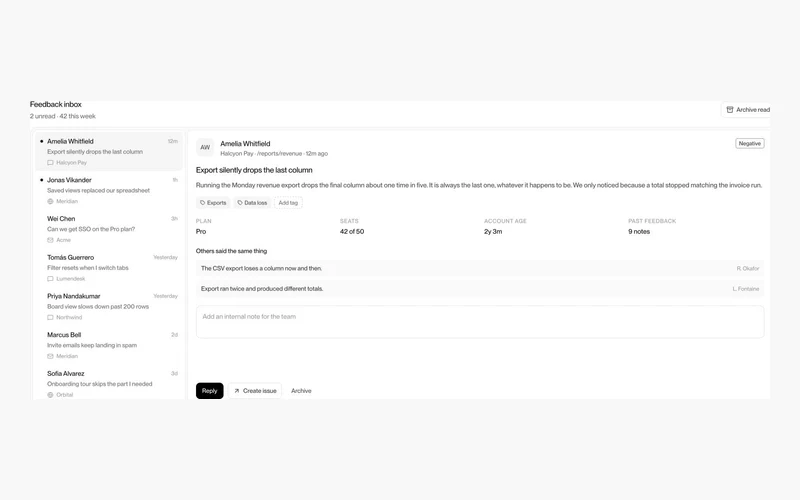The image size is (800, 500).
Task: Open Wei Chen's SSO request
Action: (109, 229)
